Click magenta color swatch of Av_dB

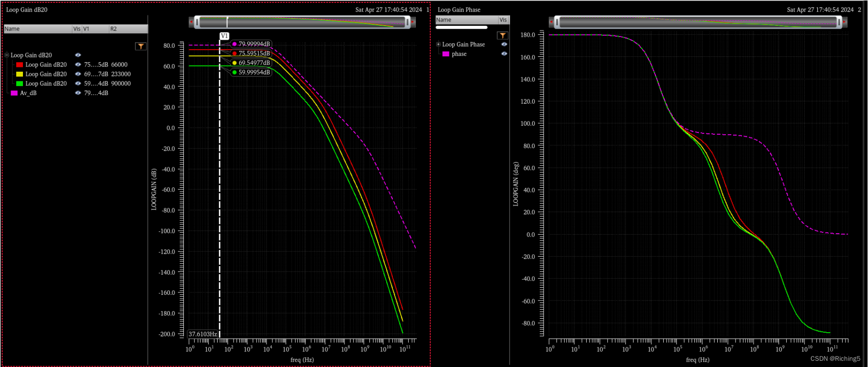coord(14,93)
